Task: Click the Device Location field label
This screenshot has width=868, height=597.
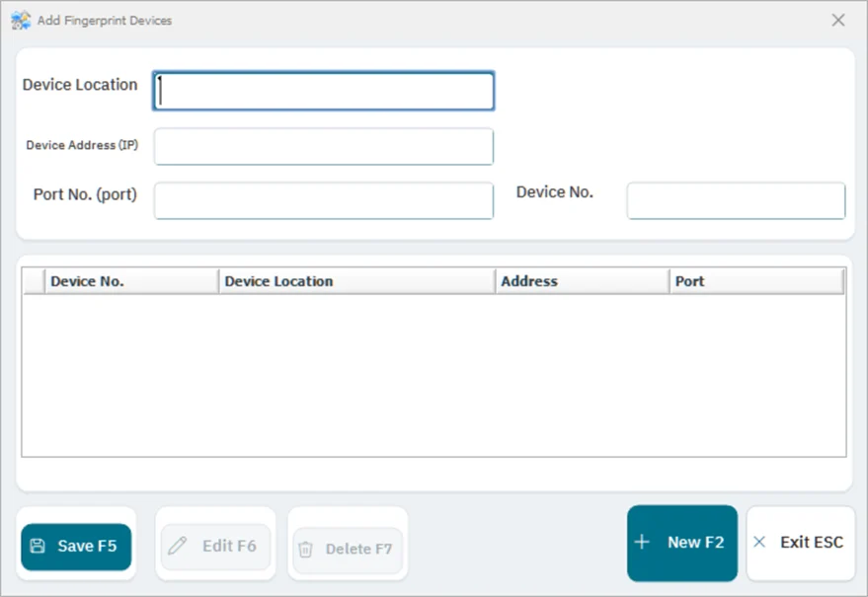Action: (80, 85)
